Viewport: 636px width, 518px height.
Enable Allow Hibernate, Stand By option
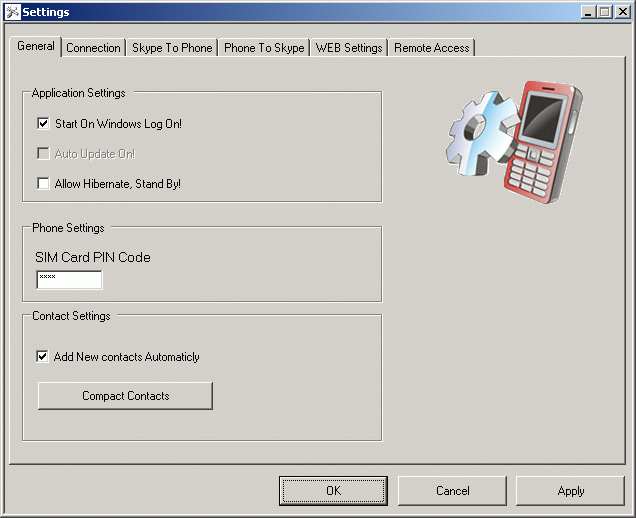pyautogui.click(x=43, y=184)
